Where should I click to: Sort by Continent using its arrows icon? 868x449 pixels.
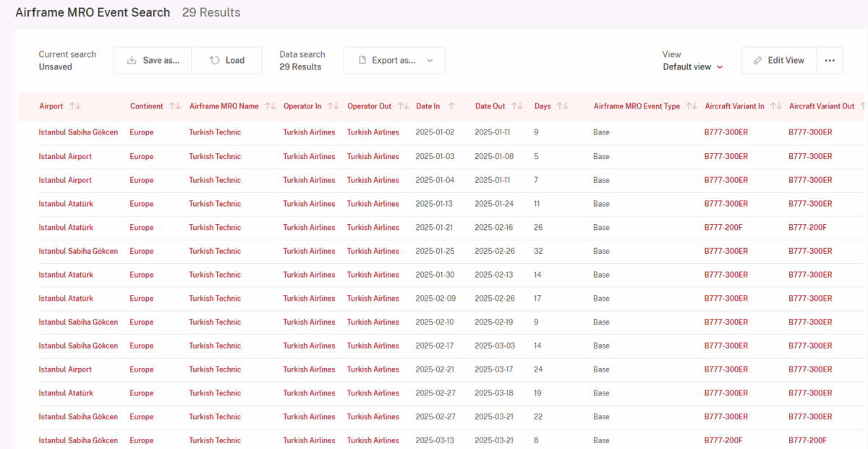(x=175, y=106)
